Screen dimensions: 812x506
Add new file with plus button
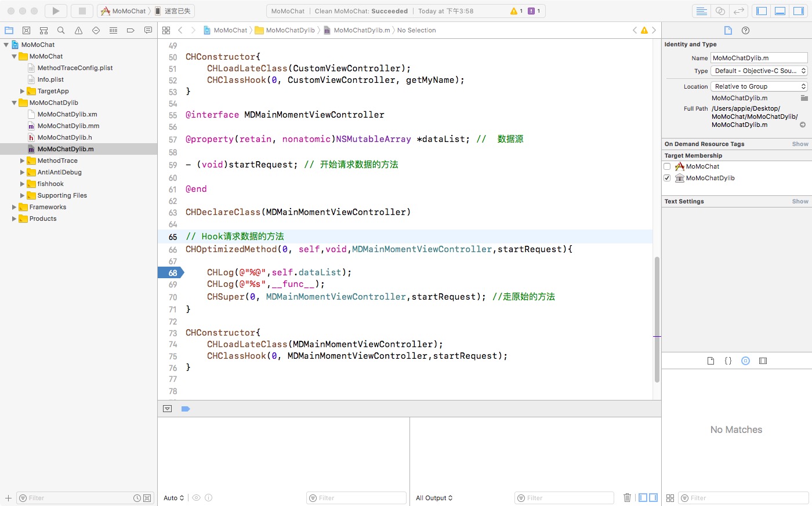(8, 498)
